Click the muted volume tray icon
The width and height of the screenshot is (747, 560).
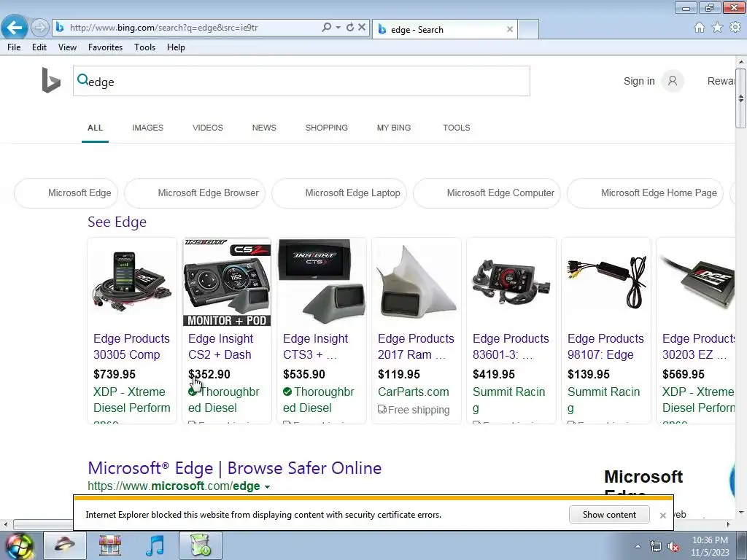click(673, 547)
